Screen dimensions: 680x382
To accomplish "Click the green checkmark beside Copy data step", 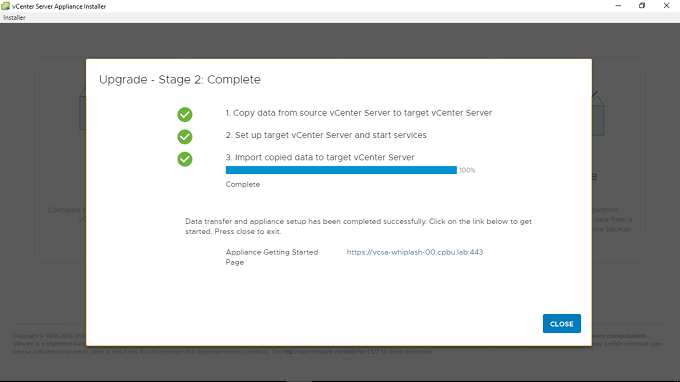I will [x=185, y=114].
